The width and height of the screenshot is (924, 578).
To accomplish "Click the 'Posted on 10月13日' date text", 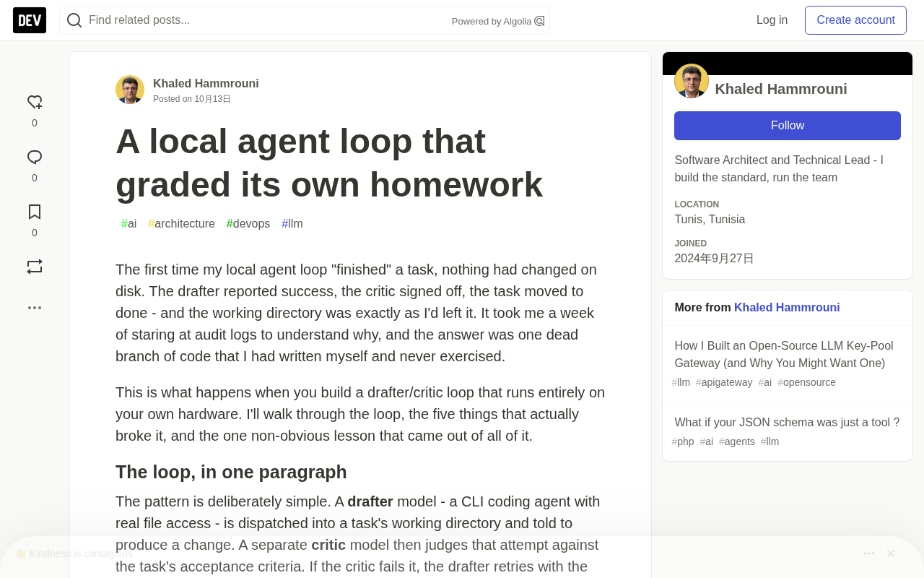I will (192, 99).
